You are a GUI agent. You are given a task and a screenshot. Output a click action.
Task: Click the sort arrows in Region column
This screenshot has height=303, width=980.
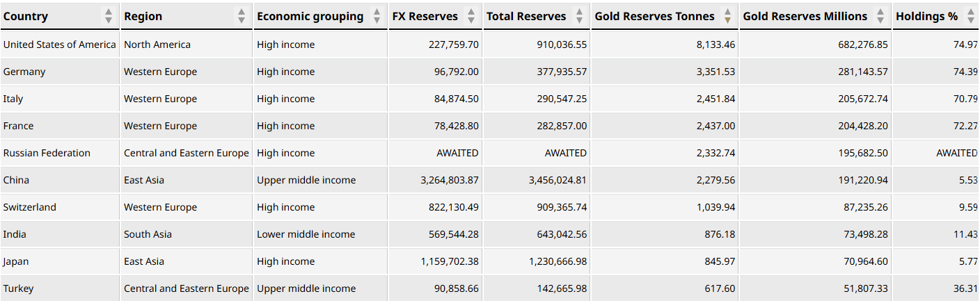pos(242,16)
